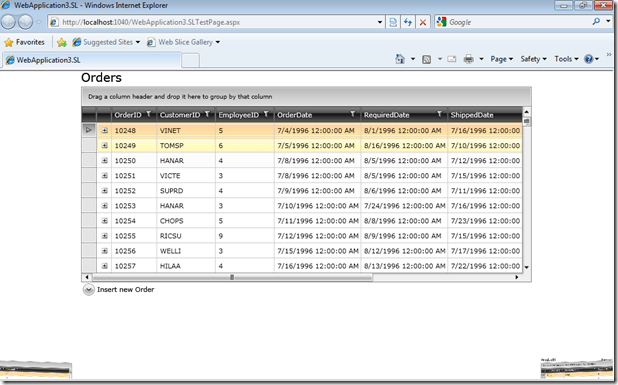Open Favorites star button
This screenshot has width=618, height=385.
(24, 42)
